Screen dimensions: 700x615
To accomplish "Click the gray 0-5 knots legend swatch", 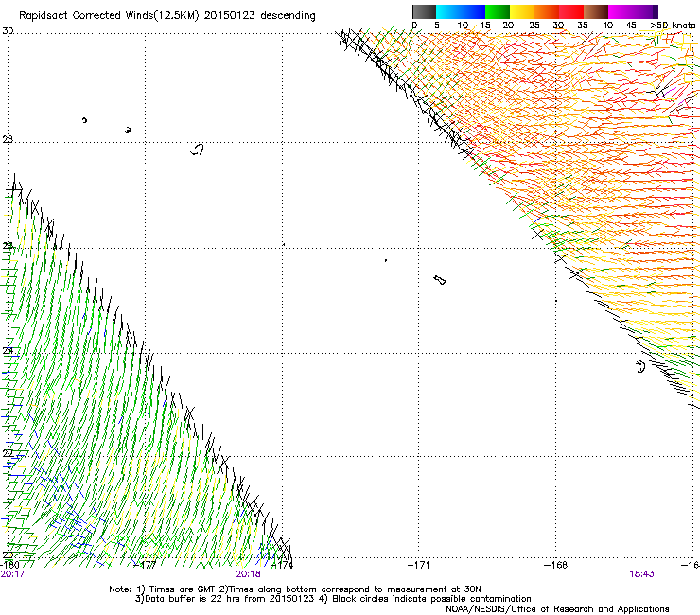I will click(x=424, y=11).
